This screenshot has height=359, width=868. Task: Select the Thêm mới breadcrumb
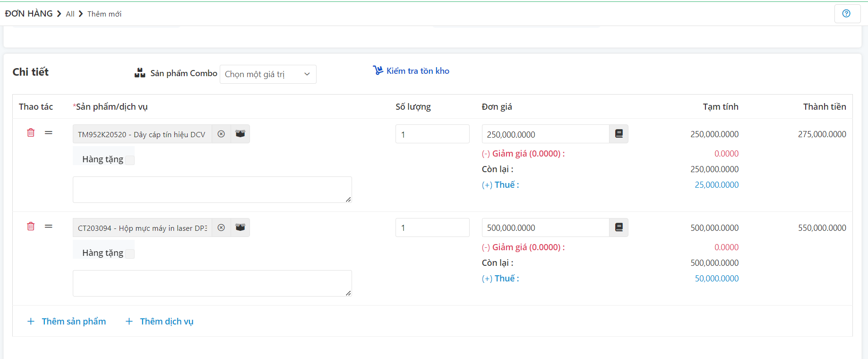pyautogui.click(x=104, y=14)
